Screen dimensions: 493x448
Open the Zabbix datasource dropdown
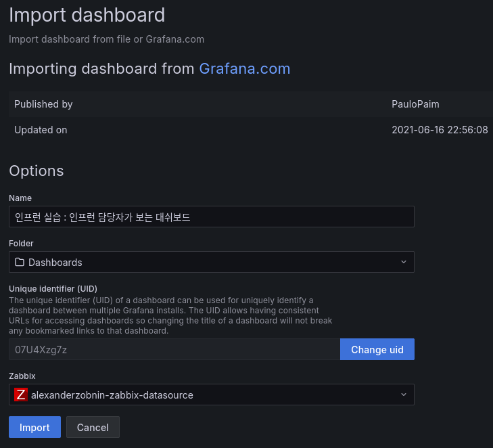(x=212, y=395)
